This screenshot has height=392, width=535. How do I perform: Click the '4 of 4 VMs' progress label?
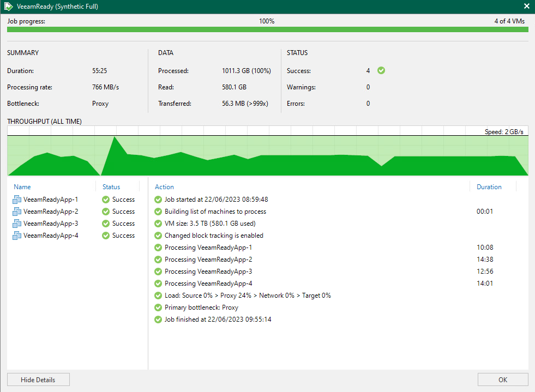(509, 21)
